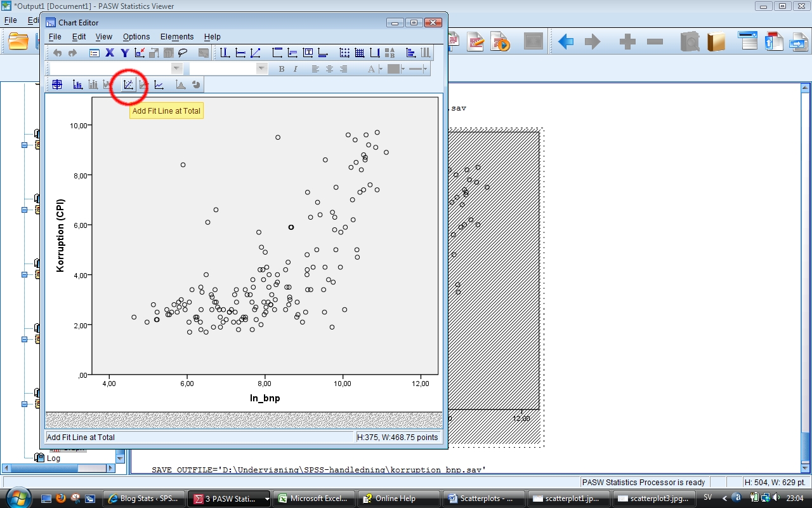
Task: Click the Microsoft Excel taskbar button
Action: 314,498
